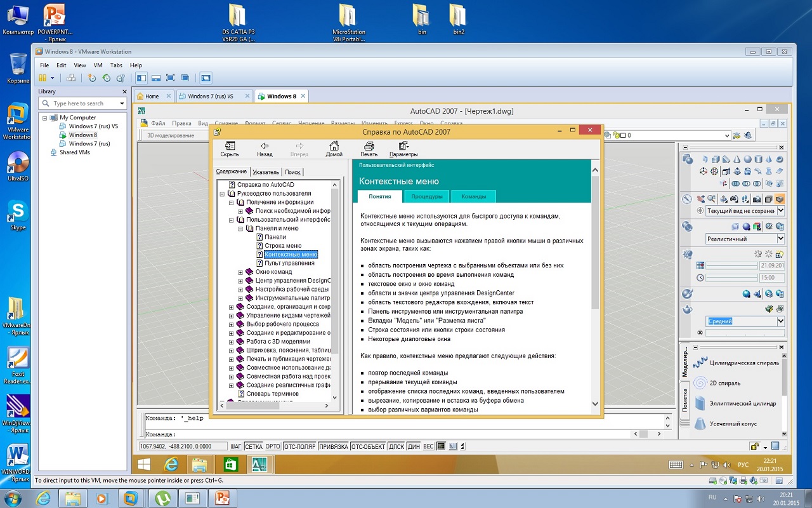Toggle the СЕТКА (grid) status bar button

(253, 446)
